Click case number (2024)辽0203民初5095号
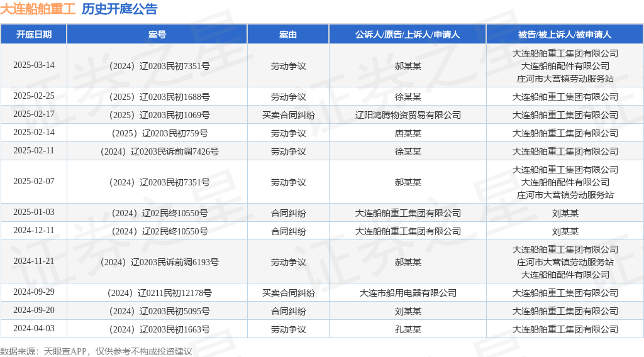 (159, 312)
